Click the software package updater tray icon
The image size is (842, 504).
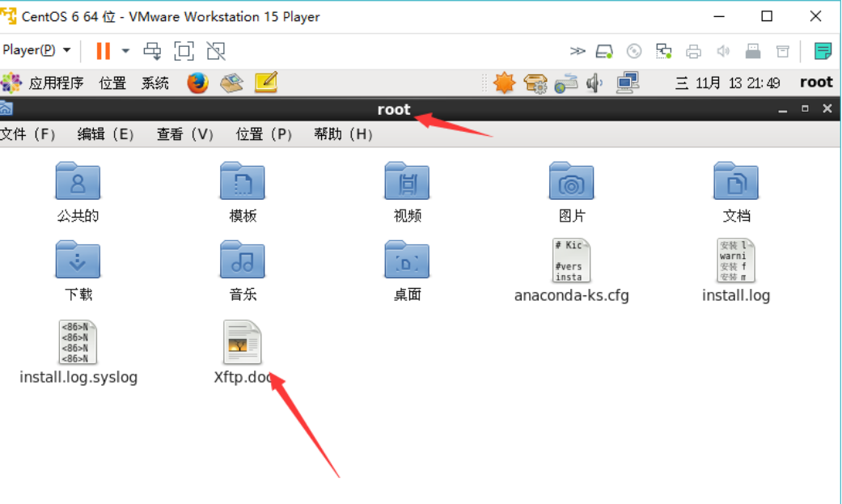(535, 83)
